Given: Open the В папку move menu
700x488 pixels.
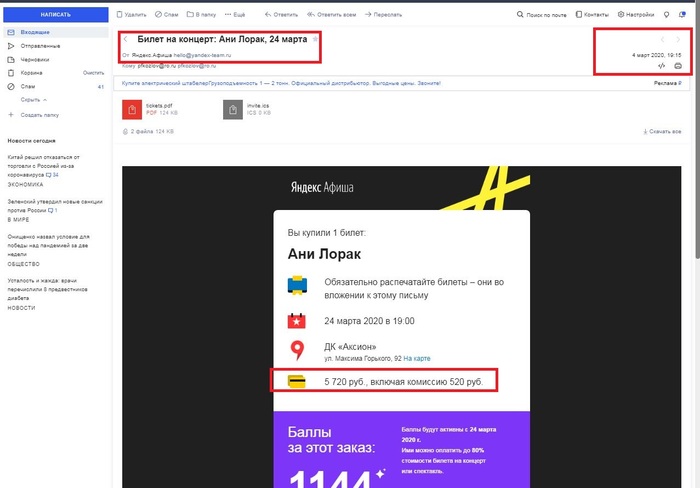Looking at the screenshot, I should point(201,15).
